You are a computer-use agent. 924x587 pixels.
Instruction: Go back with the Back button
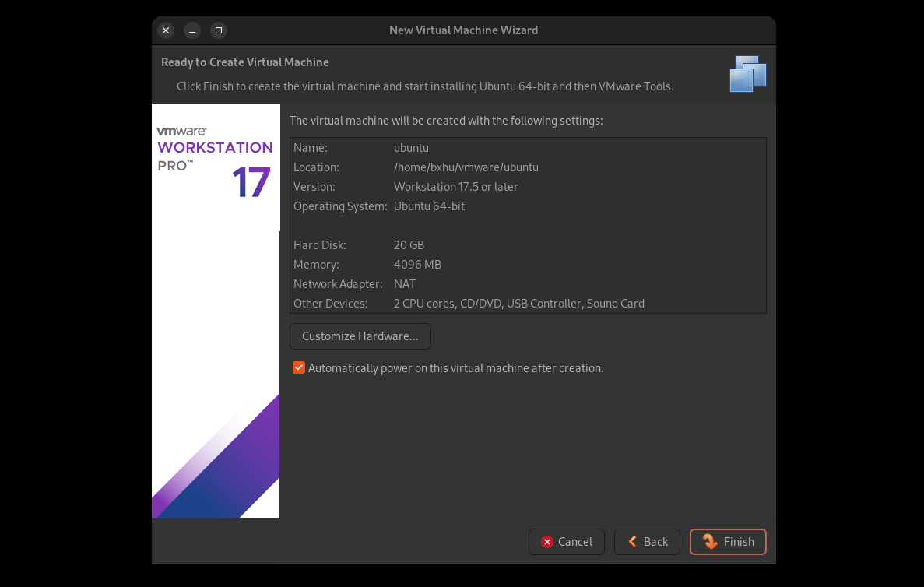647,542
